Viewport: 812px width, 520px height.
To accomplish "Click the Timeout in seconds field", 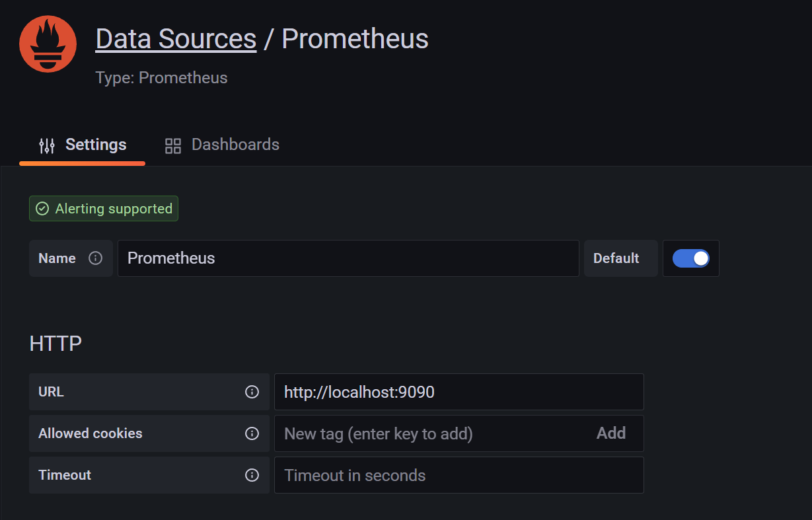I will tap(459, 475).
